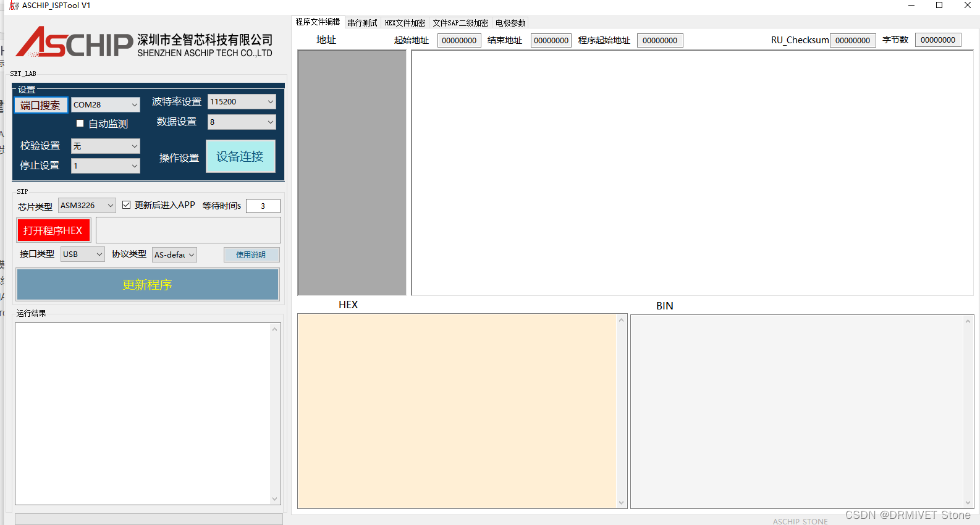This screenshot has width=980, height=525.
Task: Open the USB interface type dropdown
Action: pos(83,254)
